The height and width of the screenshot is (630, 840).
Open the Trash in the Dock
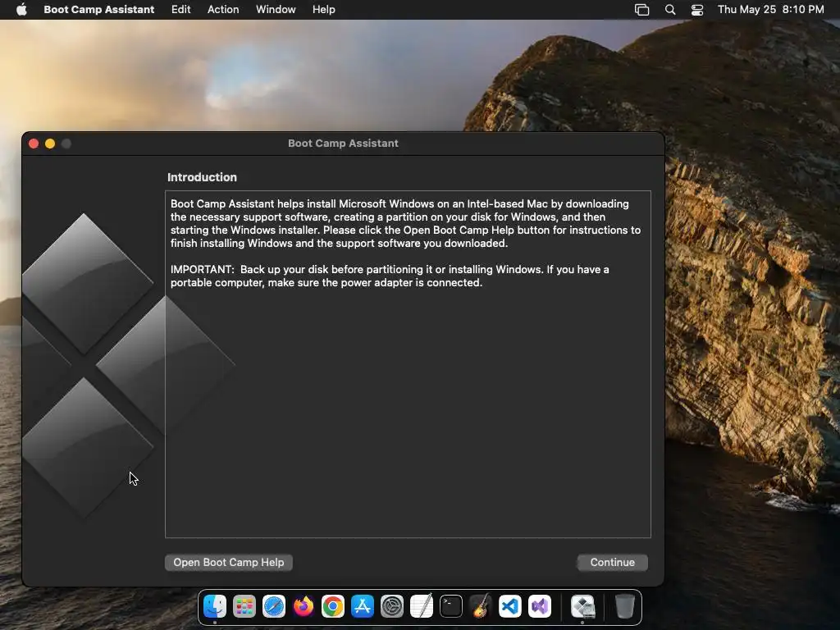click(x=624, y=606)
